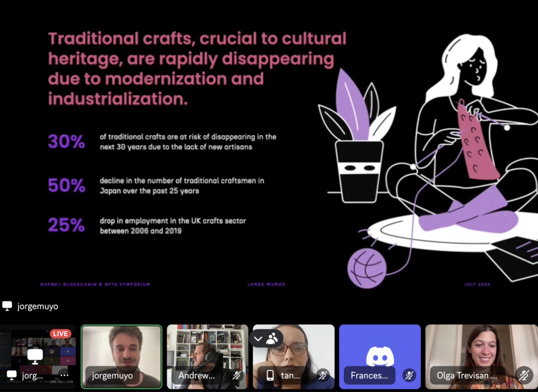Click the jorgemuyo name label on video tile

112,375
